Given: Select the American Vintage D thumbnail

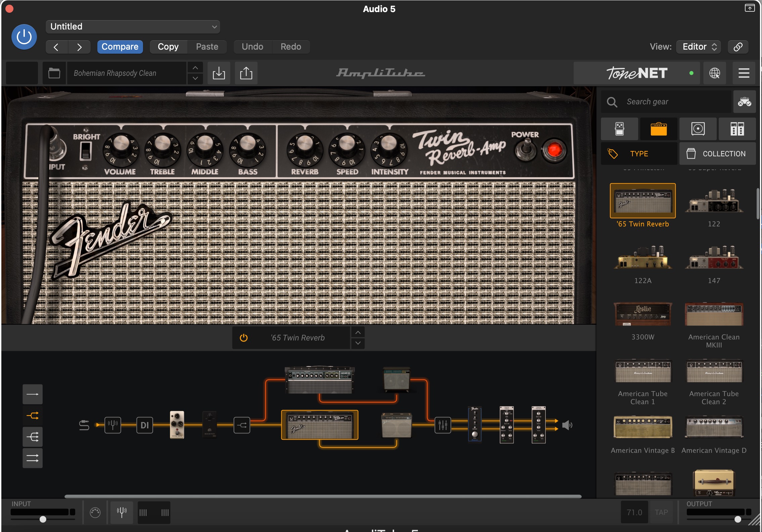Looking at the screenshot, I should tap(714, 427).
